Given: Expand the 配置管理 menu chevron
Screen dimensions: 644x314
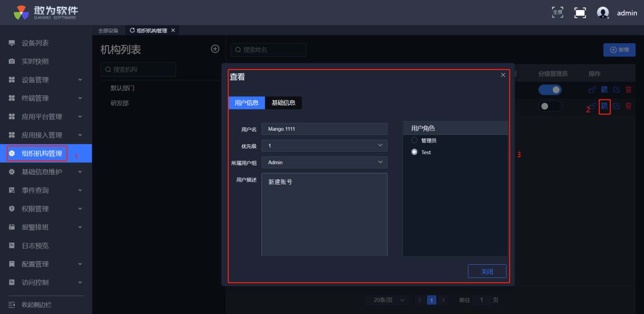Looking at the screenshot, I should point(80,264).
